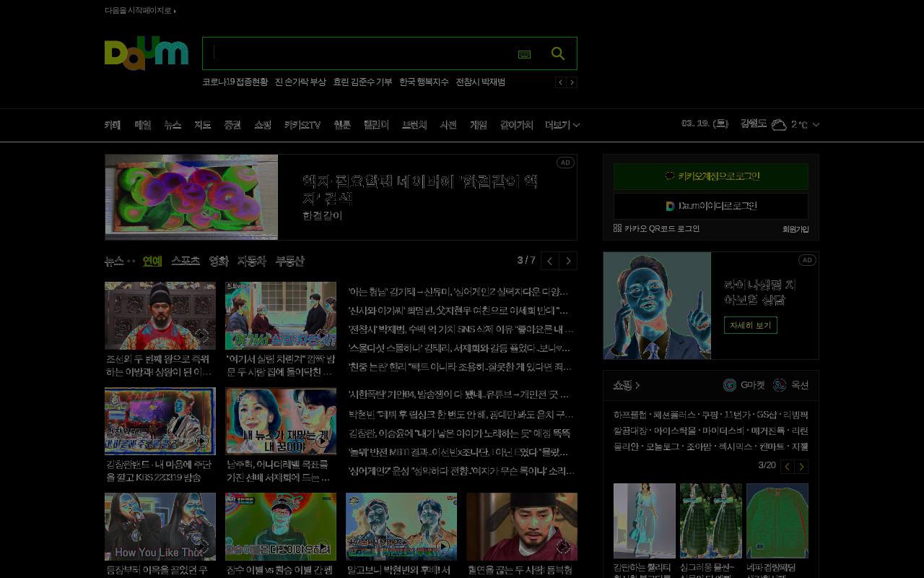Open headline starting '아는 형님' 김기태
The width and height of the screenshot is (924, 578).
[x=458, y=292]
